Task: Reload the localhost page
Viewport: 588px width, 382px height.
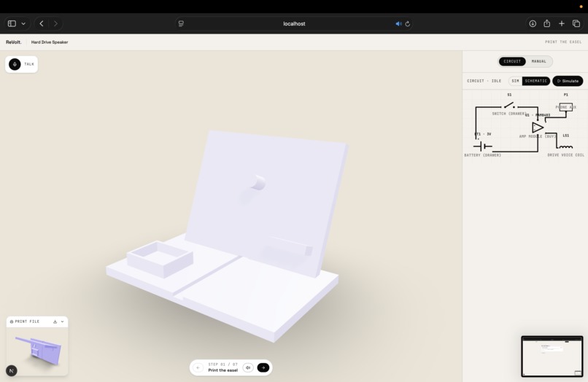Action: [x=408, y=23]
